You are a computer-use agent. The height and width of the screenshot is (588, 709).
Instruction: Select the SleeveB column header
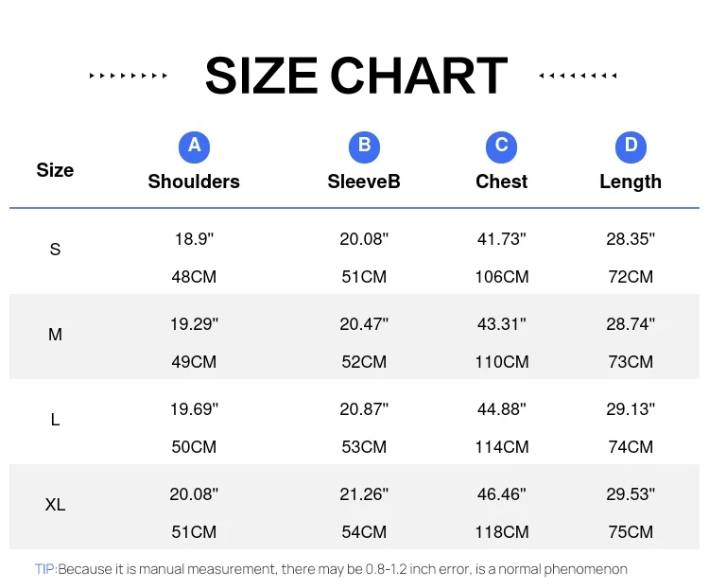coord(364,182)
